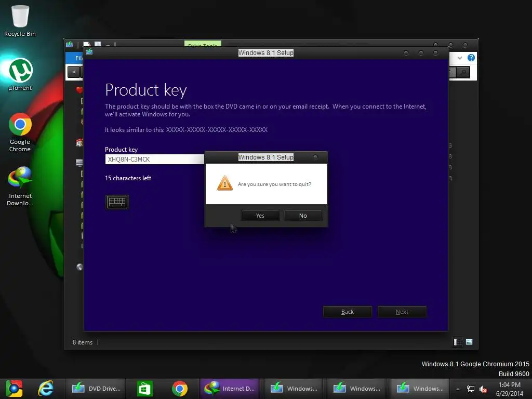Image resolution: width=532 pixels, height=399 pixels.
Task: Click the network tray icon
Action: pos(471,389)
